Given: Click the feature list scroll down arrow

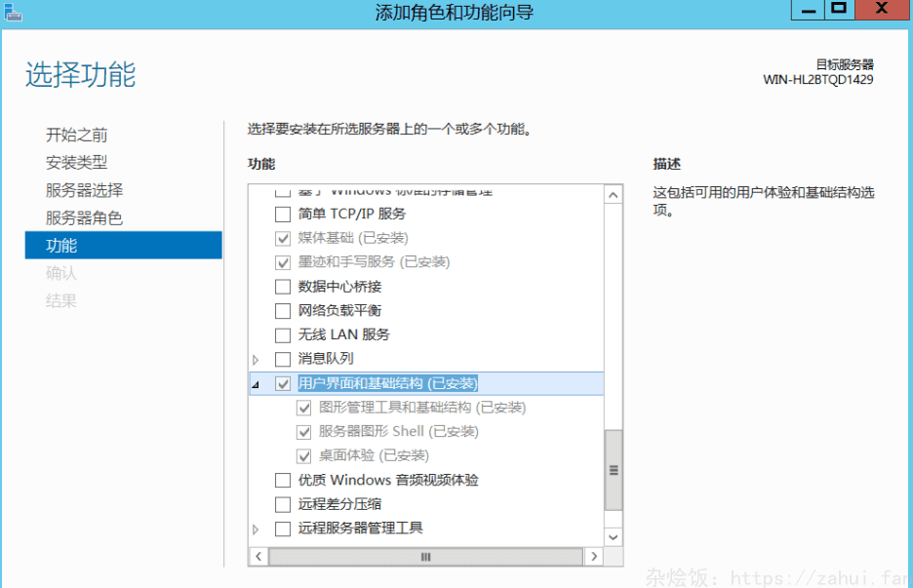Looking at the screenshot, I should click(614, 537).
